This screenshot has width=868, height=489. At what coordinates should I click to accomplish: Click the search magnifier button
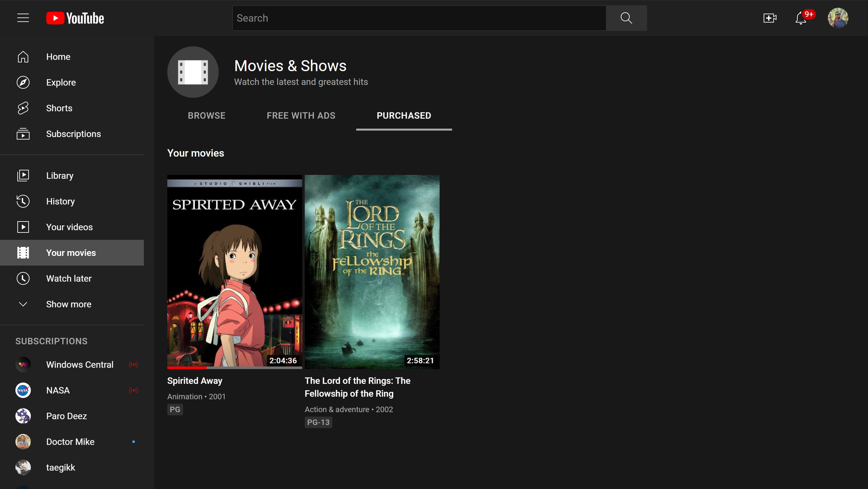pos(626,18)
